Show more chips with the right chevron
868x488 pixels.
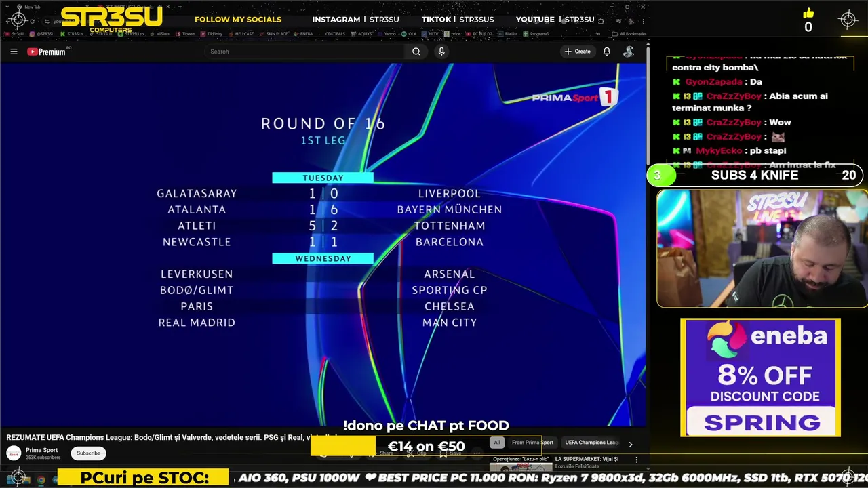tap(630, 445)
